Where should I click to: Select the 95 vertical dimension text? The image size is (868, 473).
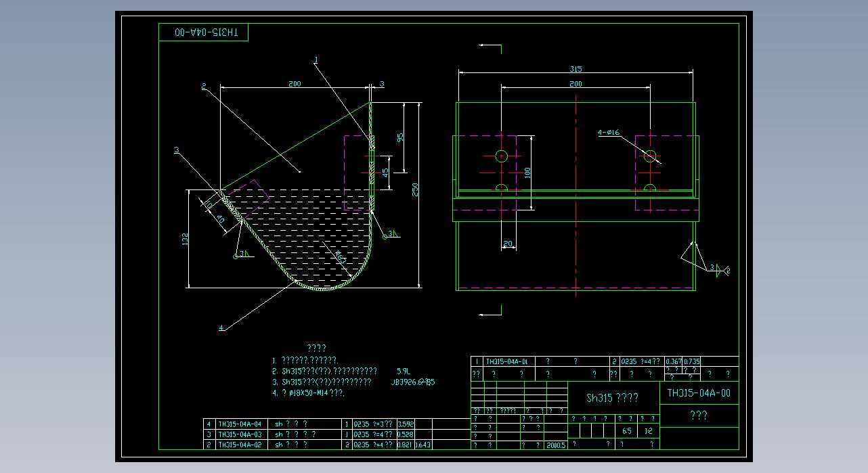point(400,137)
